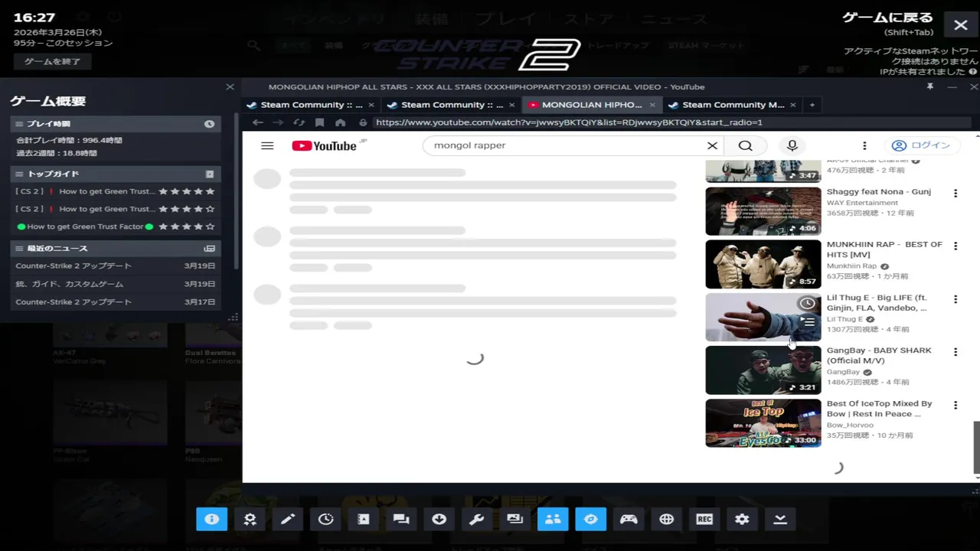Open options menu for MUNKHIIN RAP video

(955, 246)
